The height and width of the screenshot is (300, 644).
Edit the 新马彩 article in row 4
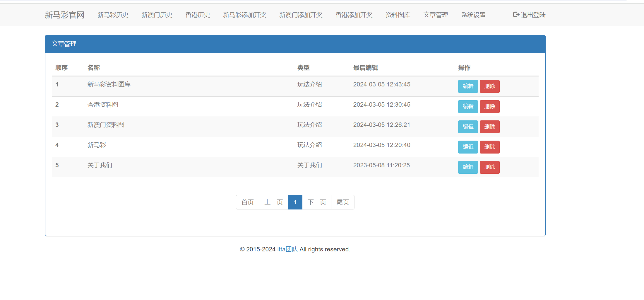click(x=468, y=147)
